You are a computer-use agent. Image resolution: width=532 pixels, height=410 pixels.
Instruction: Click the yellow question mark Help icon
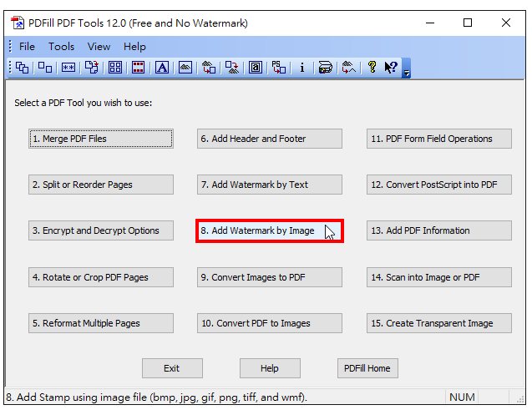pos(372,68)
